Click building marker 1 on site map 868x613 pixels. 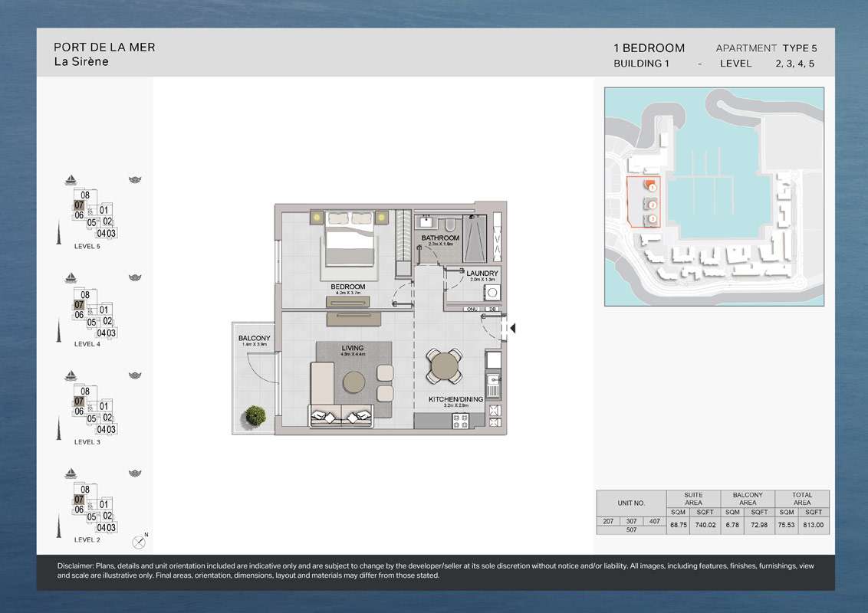652,187
